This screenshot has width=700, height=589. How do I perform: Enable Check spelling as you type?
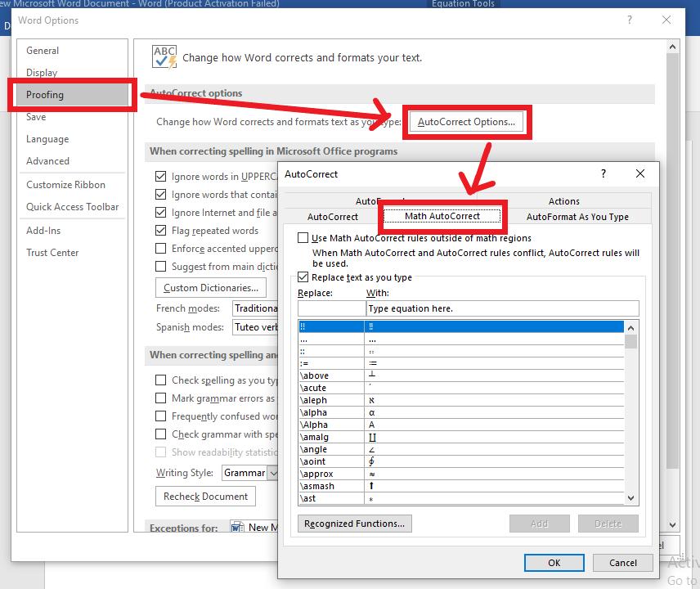[x=161, y=380]
